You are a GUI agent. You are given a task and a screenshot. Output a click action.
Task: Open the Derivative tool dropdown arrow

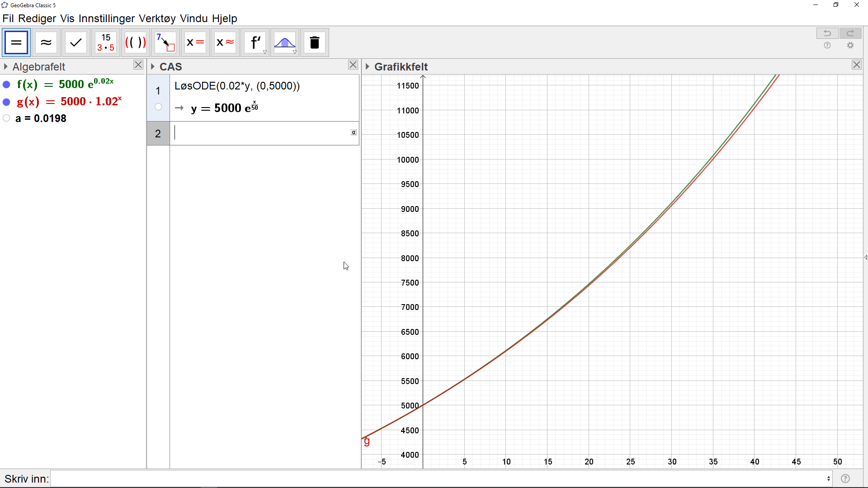click(265, 52)
